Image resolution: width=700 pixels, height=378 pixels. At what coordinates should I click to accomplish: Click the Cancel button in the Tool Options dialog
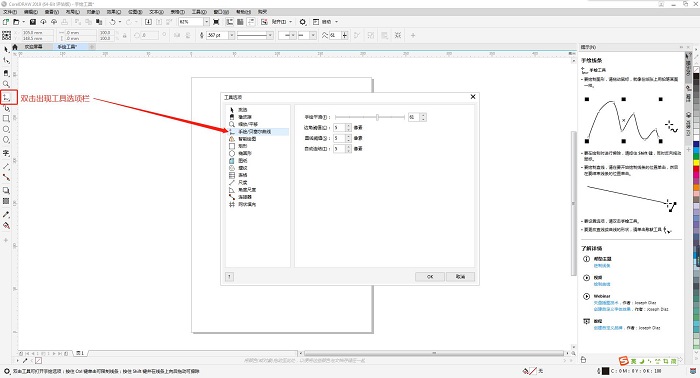[460, 277]
